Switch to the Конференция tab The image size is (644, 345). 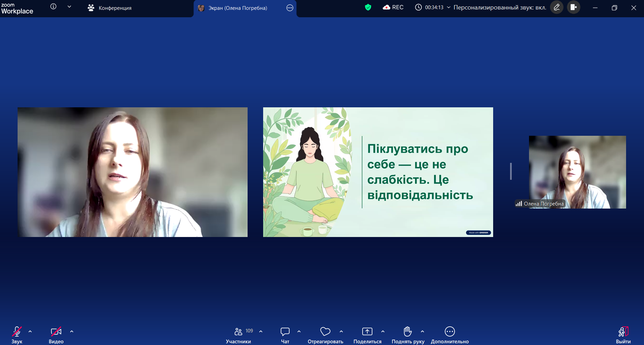(110, 8)
